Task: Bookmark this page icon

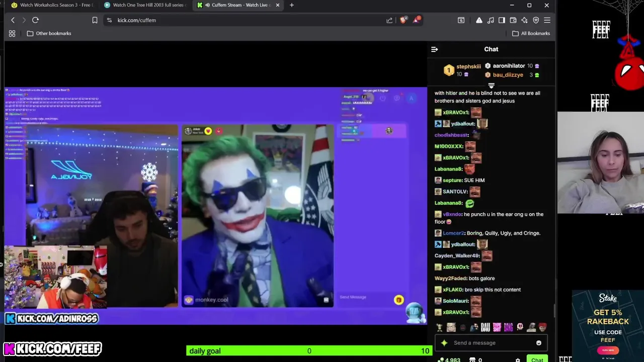Action: coord(95,20)
